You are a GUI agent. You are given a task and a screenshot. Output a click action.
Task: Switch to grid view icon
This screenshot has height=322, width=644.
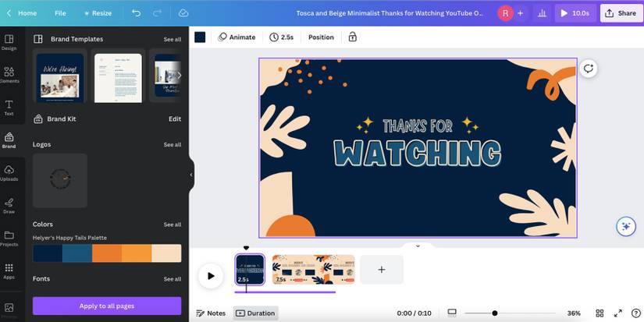(x=600, y=313)
